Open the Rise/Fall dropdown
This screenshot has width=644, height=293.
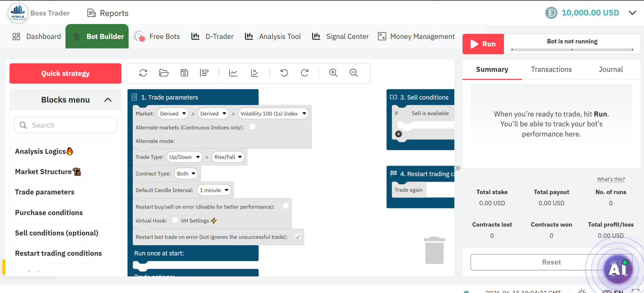(228, 157)
